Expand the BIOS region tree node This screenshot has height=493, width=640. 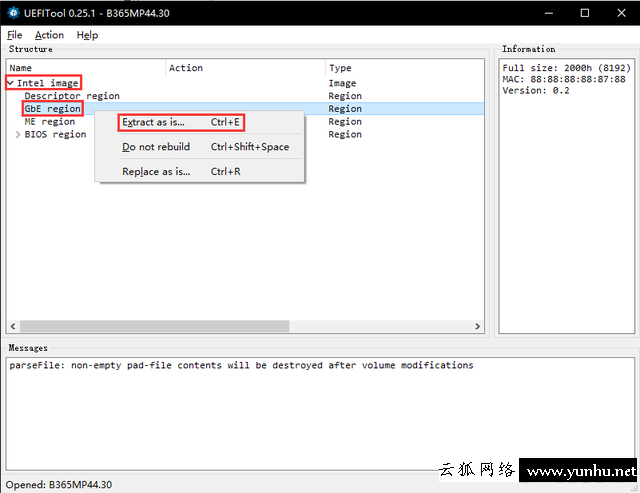18,134
